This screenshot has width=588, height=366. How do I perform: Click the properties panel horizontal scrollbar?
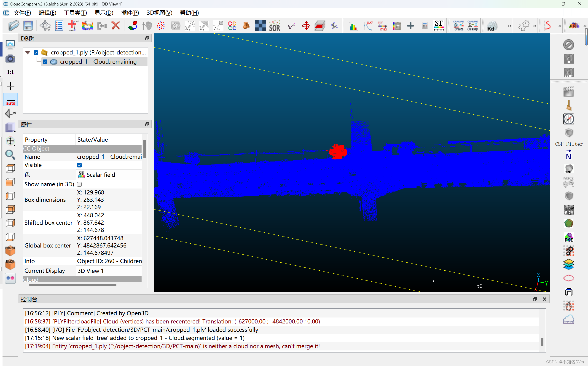[x=72, y=285]
